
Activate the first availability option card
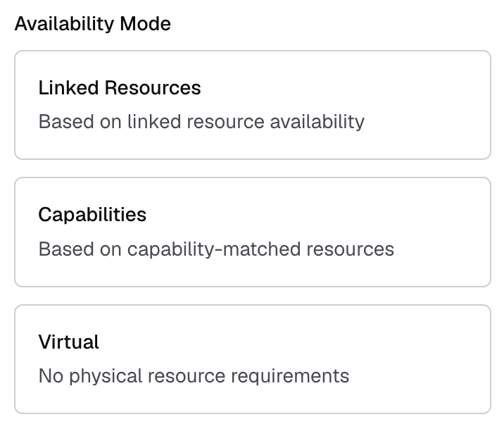click(x=252, y=105)
